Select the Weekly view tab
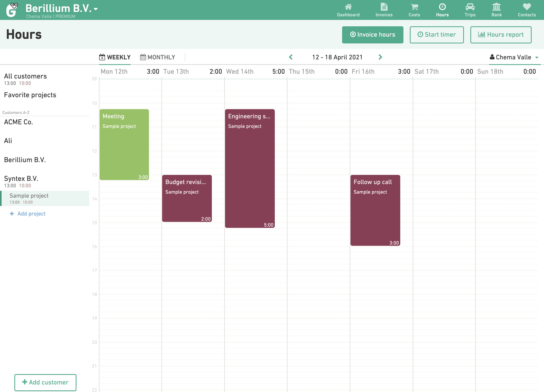Viewport: 544px width, 392px height. pyautogui.click(x=115, y=57)
